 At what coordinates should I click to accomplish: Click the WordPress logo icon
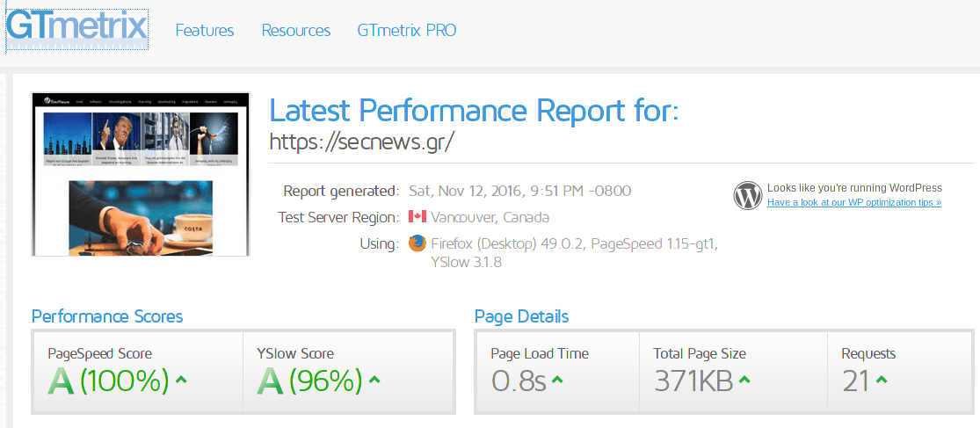click(x=747, y=196)
